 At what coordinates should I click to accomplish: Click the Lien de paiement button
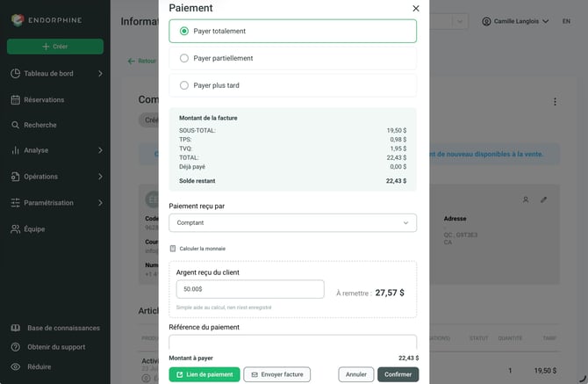click(x=204, y=374)
